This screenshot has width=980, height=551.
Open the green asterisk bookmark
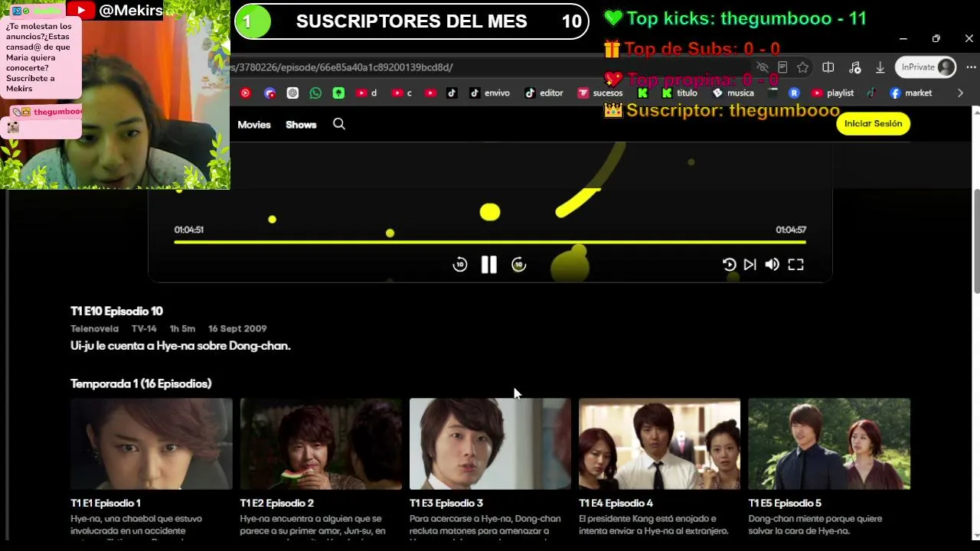point(338,93)
